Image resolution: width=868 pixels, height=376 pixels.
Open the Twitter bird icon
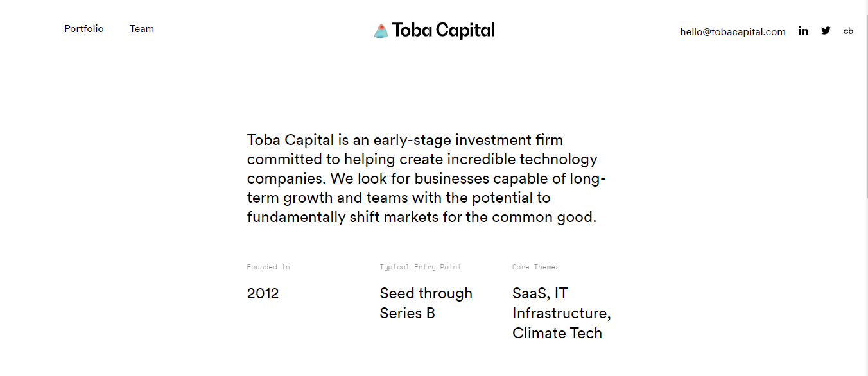(826, 30)
